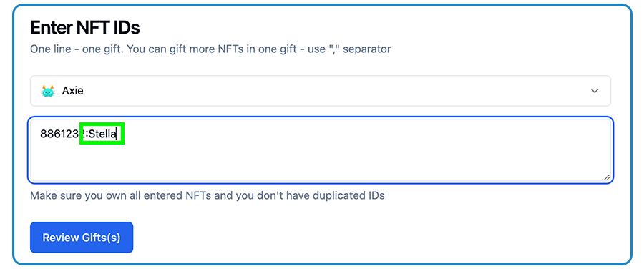The height and width of the screenshot is (269, 644).
Task: Place cursor on the 8861232 ID number
Action: [x=62, y=134]
